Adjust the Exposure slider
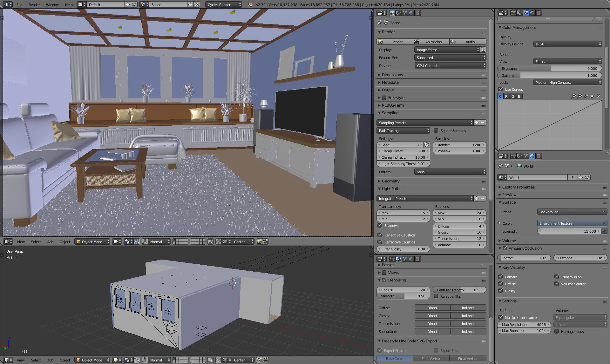The height and width of the screenshot is (364, 610). [x=549, y=69]
